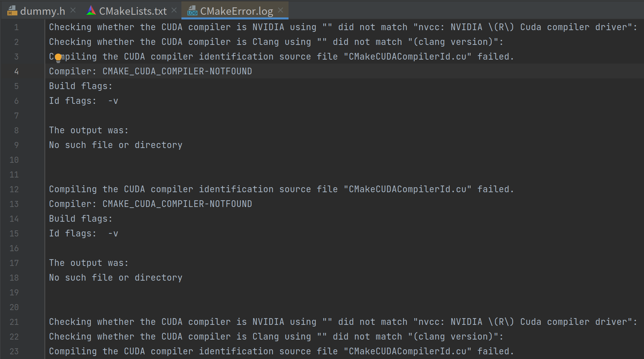This screenshot has height=359, width=644.
Task: Click "The output was:" on line 17
Action: [x=89, y=263]
